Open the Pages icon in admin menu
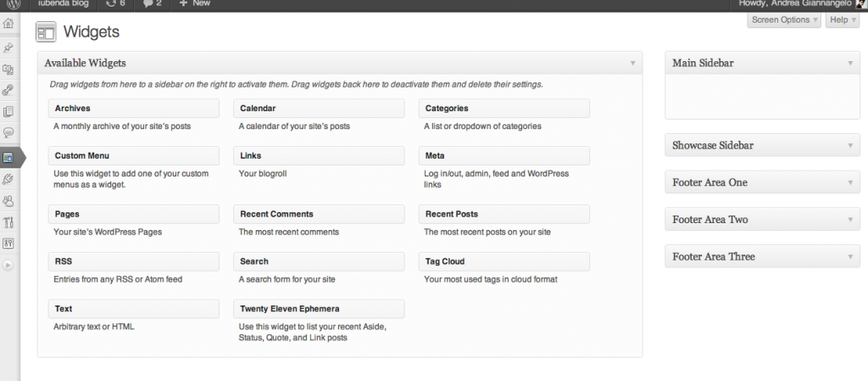 coord(8,111)
